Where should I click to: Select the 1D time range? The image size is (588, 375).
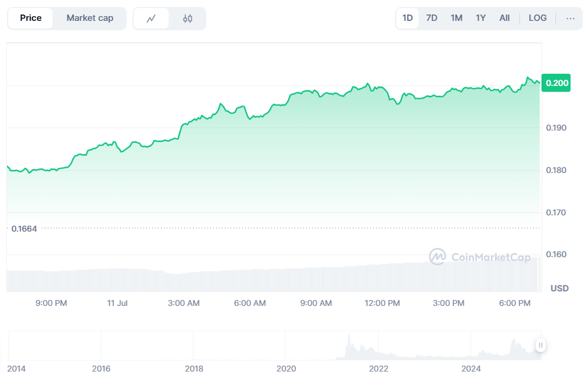407,19
